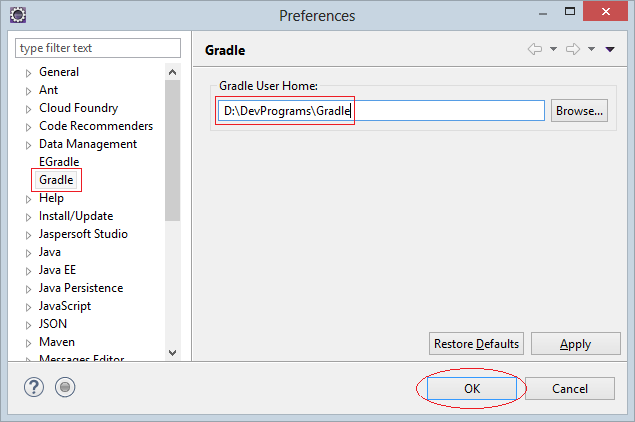Viewport: 635px width, 422px height.
Task: Select the EGradle preferences item
Action: 59,162
